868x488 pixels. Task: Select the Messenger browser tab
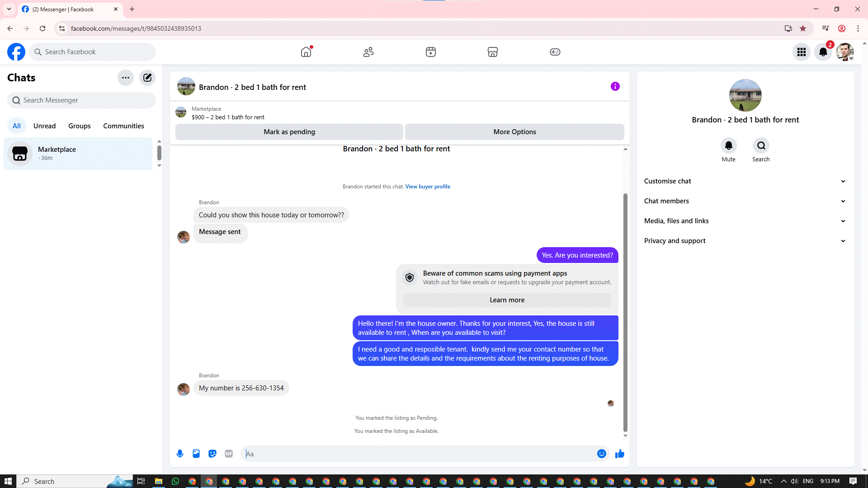click(70, 9)
